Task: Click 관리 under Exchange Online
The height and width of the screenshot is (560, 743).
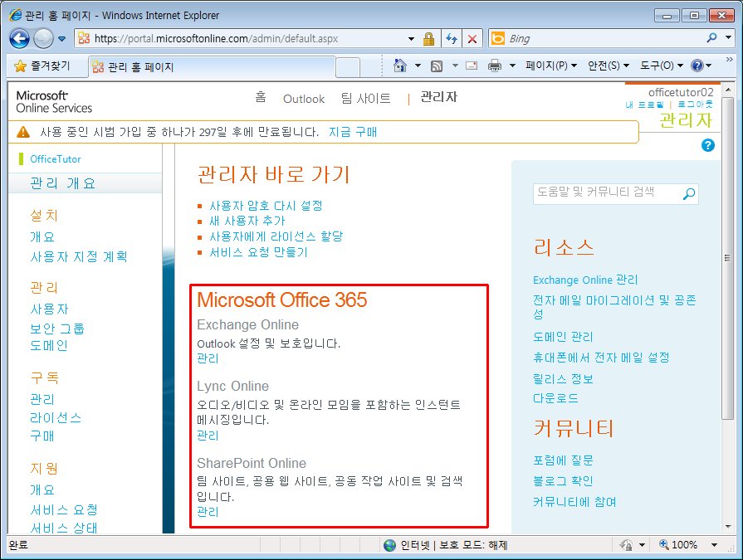Action: coord(208,358)
